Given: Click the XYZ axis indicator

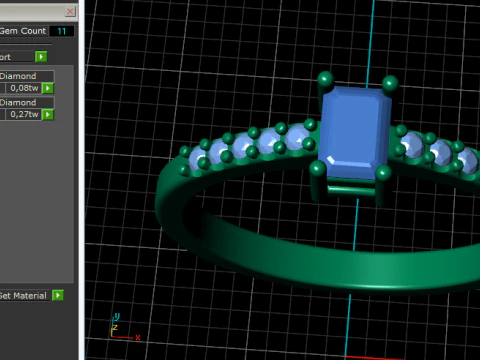Looking at the screenshot, I should coord(124,327).
